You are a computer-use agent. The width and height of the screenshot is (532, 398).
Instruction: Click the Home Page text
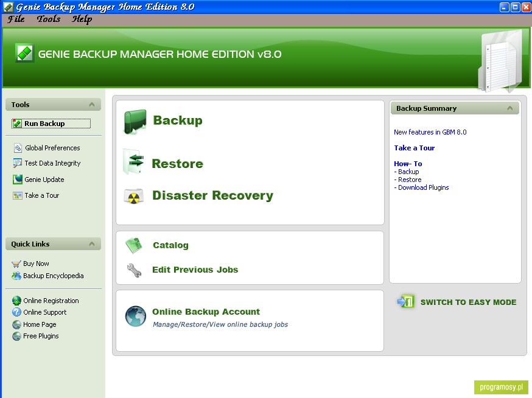click(40, 324)
